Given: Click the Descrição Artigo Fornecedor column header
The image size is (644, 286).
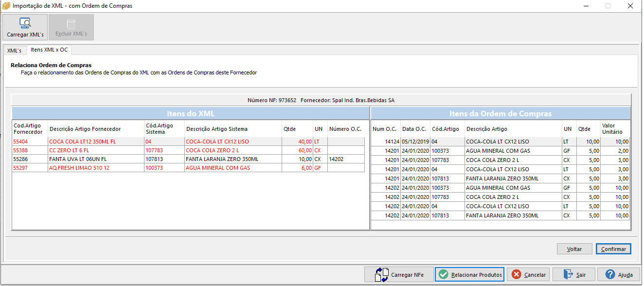Looking at the screenshot, I should 96,129.
